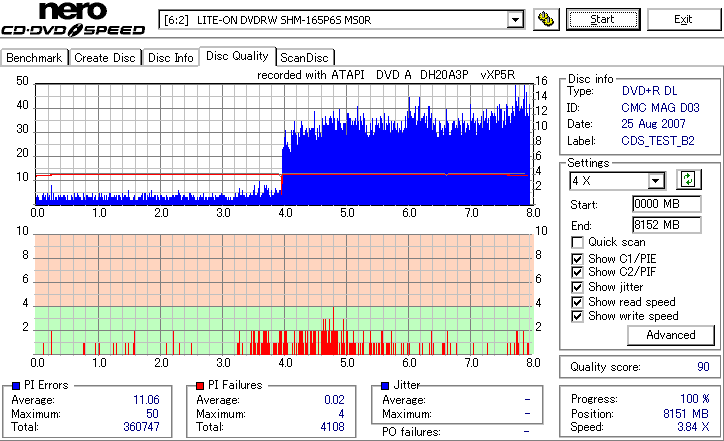Toggle the Show C2/PIF checkbox
This screenshot has height=441, width=724.
pyautogui.click(x=577, y=272)
